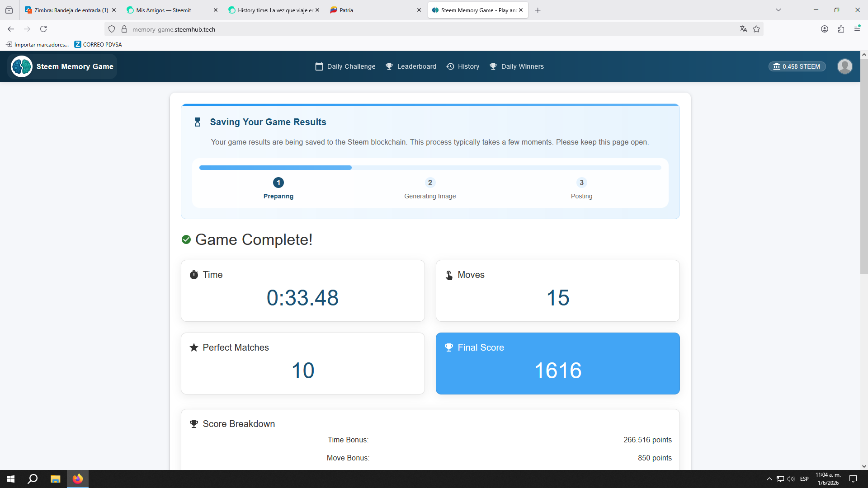
Task: Click the 0.458 STEEM balance badge
Action: tap(797, 66)
